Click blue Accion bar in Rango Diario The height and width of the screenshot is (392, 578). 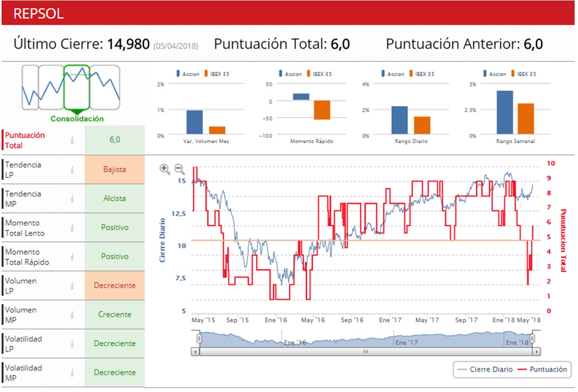point(400,120)
